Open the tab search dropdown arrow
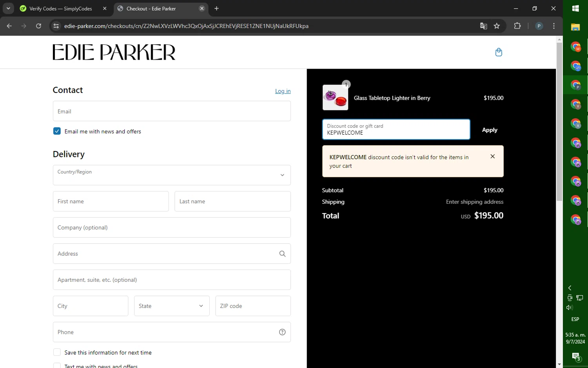The width and height of the screenshot is (588, 368). pos(8,9)
